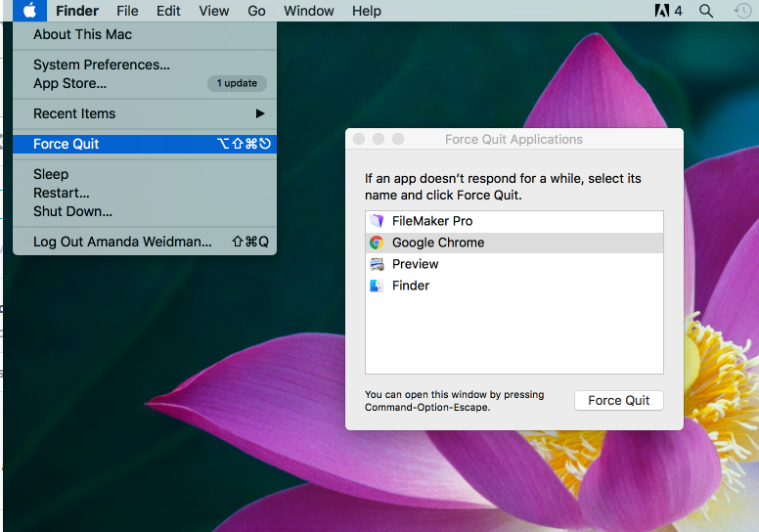Minimize the Force Quit Applications window
The width and height of the screenshot is (759, 532).
click(x=379, y=140)
